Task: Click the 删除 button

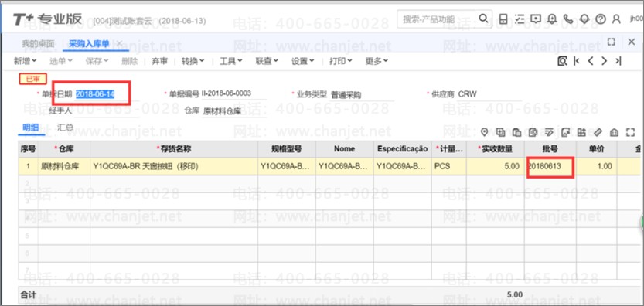Action: click(130, 61)
